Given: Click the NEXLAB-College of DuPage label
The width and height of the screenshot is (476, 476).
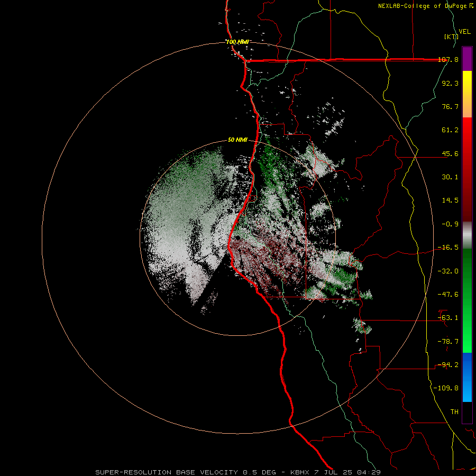Looking at the screenshot, I should click(x=425, y=6).
